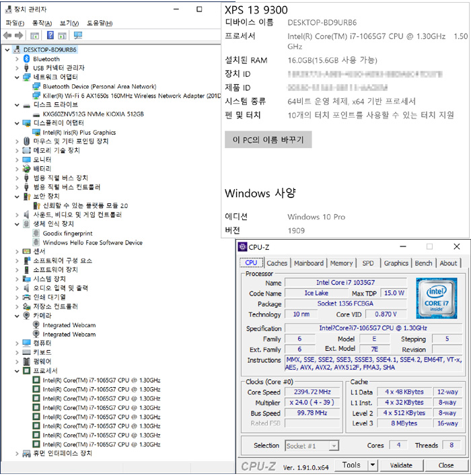The image size is (471, 476).
Task: Collapse the 네트워크 어댑터 node
Action: click(17, 77)
